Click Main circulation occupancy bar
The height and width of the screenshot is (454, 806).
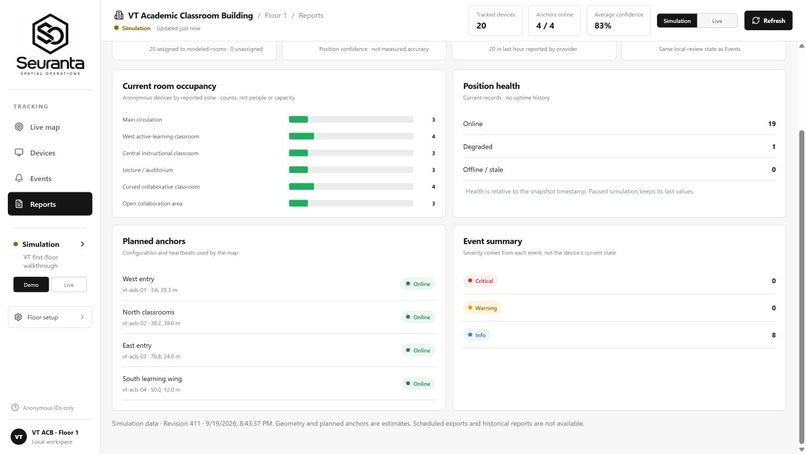(x=351, y=119)
